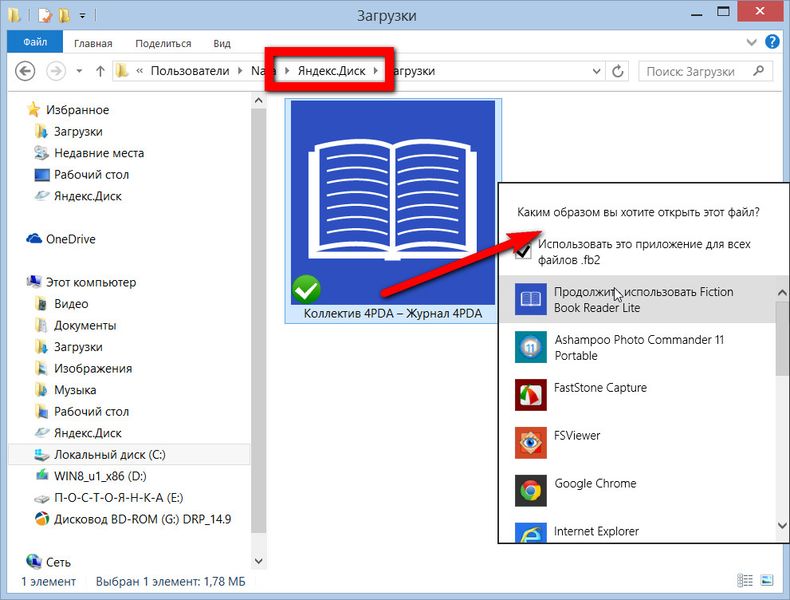Click file name Коллектив 4PDA – Журнал 4PDA
This screenshot has height=600, width=790.
(x=393, y=313)
